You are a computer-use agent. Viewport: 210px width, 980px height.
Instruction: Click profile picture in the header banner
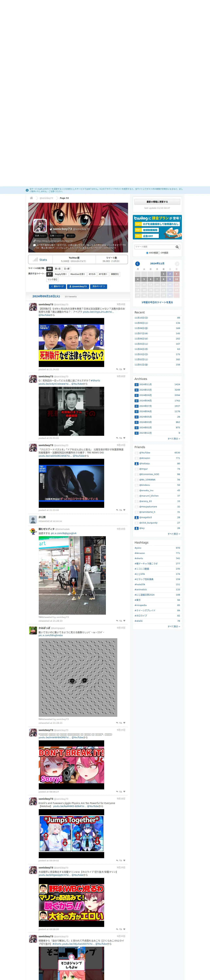(x=40, y=226)
